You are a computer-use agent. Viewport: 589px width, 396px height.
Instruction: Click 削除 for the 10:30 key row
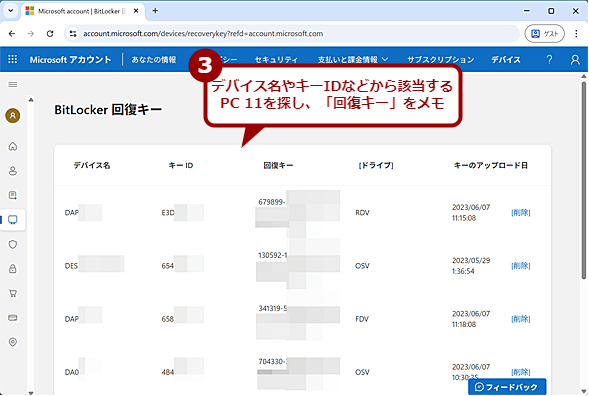pyautogui.click(x=521, y=372)
